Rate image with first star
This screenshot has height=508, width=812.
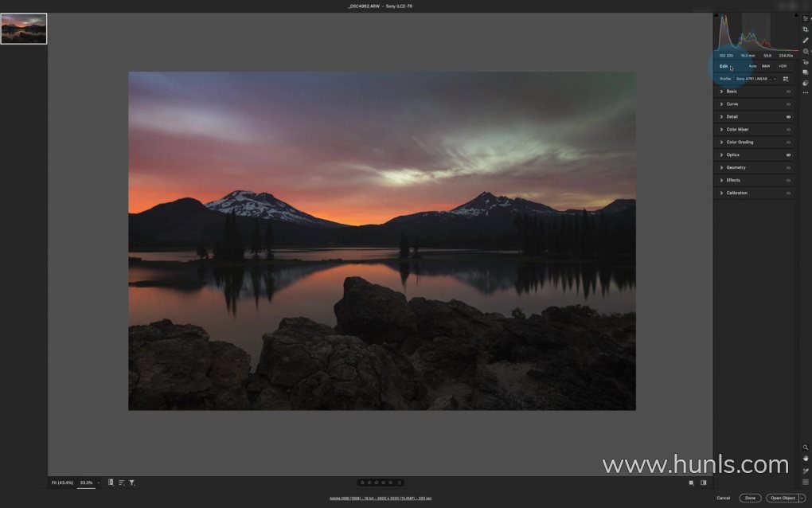[362, 482]
